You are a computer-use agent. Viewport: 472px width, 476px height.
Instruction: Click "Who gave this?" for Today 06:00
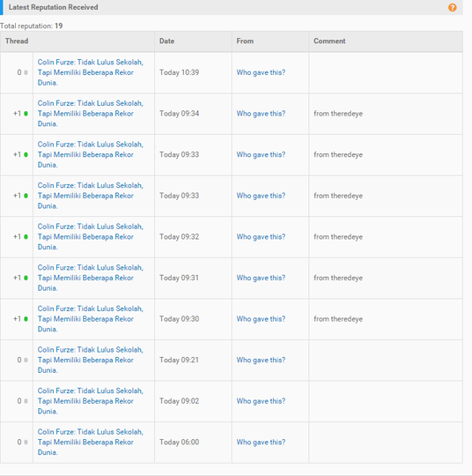coord(261,442)
